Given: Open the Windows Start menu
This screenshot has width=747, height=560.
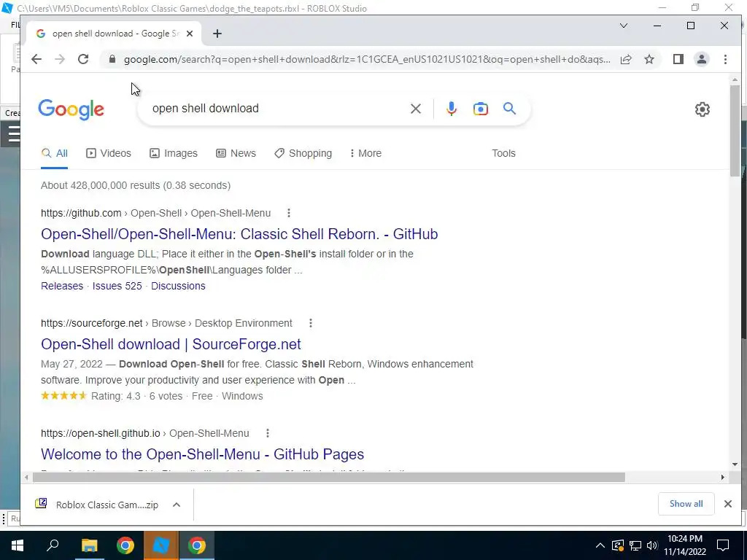Looking at the screenshot, I should pyautogui.click(x=18, y=545).
